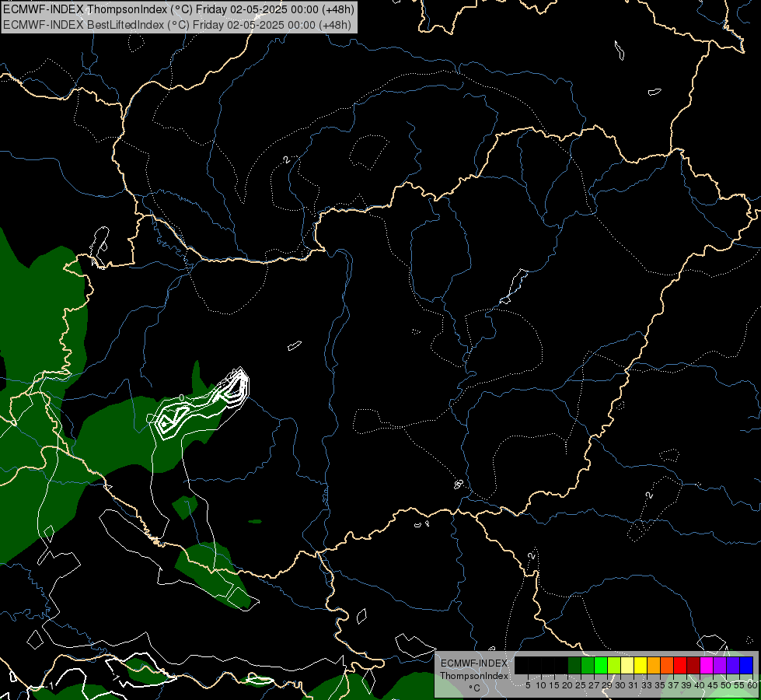Pick the pale yellow 30–31 legend swatch
This screenshot has height=700, width=761.
coord(627,666)
